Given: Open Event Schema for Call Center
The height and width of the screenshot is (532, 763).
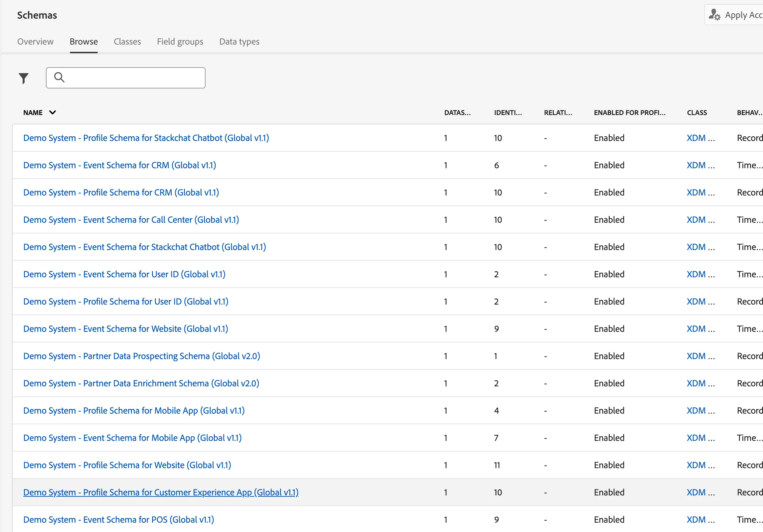Looking at the screenshot, I should [x=131, y=220].
